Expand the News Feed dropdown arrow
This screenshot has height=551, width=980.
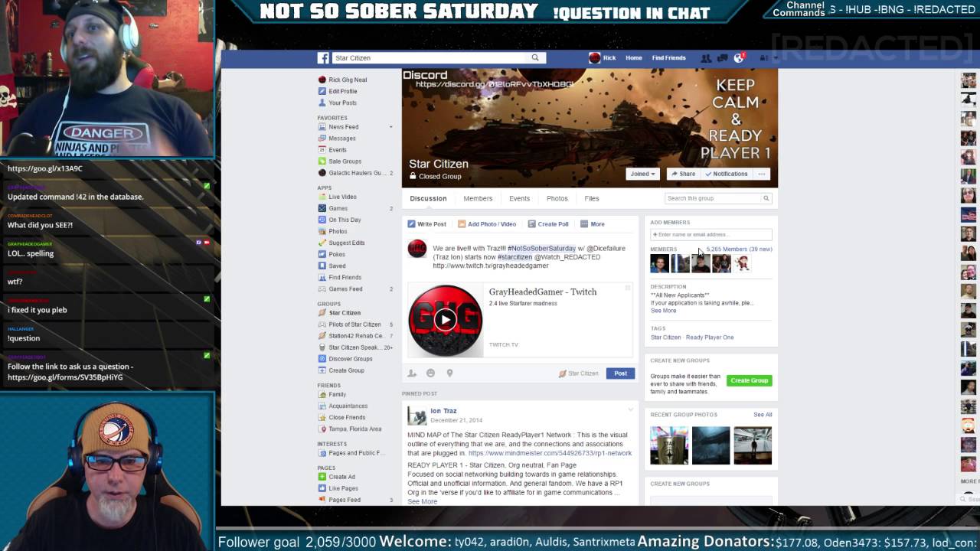[390, 127]
